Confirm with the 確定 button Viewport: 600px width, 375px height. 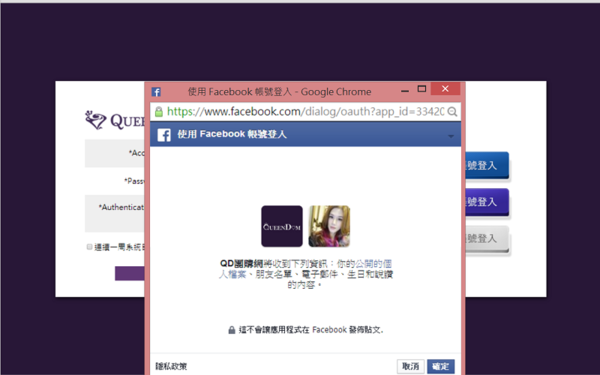click(441, 366)
